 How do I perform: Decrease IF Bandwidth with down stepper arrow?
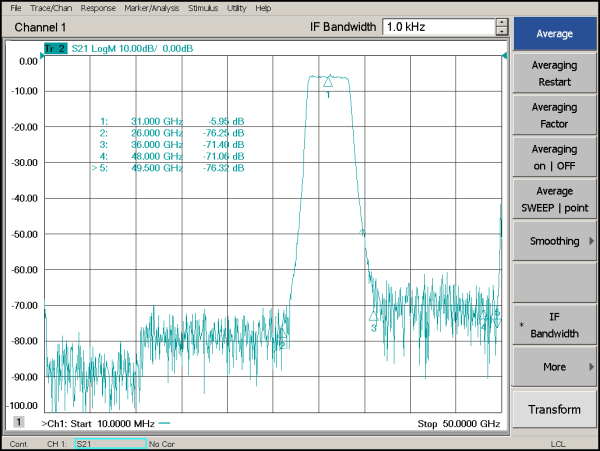click(502, 31)
